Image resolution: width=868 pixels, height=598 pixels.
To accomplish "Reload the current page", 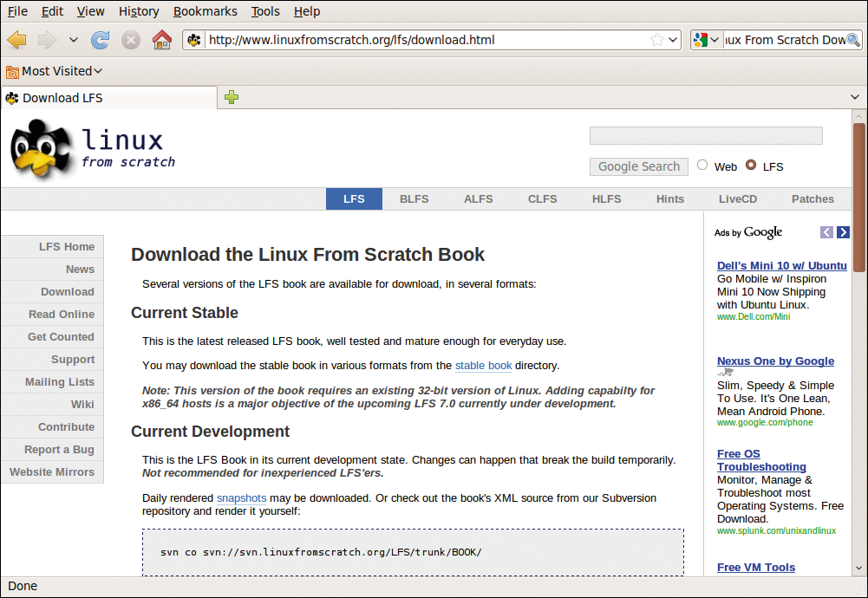I will point(101,40).
